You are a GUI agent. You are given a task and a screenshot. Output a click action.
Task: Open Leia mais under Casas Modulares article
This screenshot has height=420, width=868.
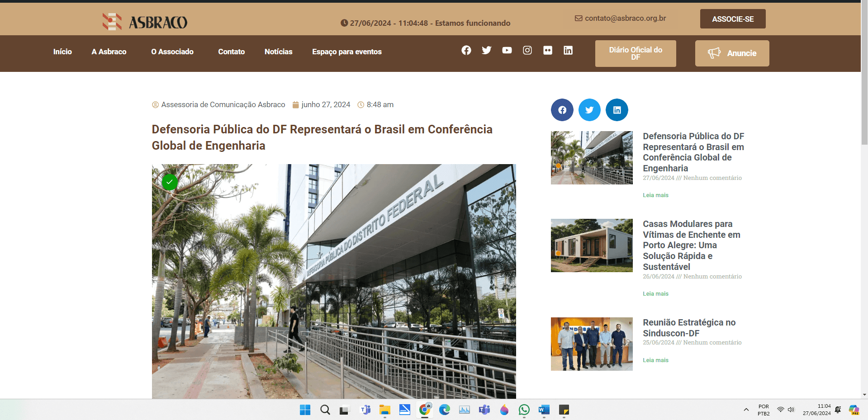pyautogui.click(x=655, y=294)
